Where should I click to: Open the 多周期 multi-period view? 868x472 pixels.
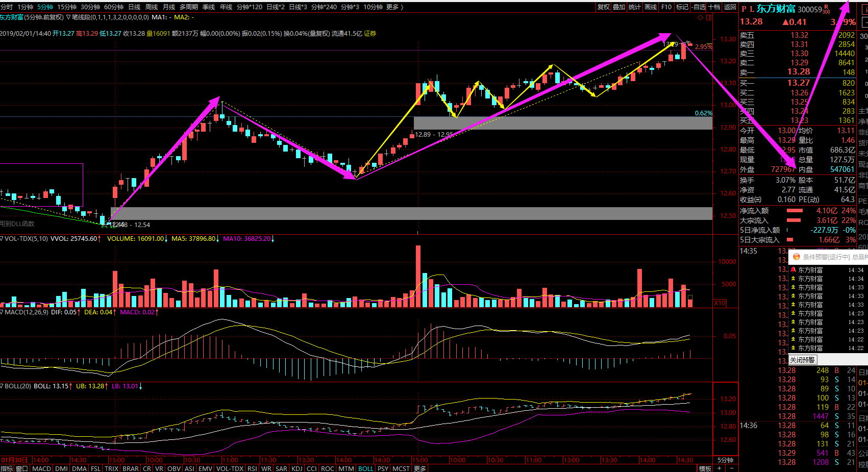click(x=189, y=7)
